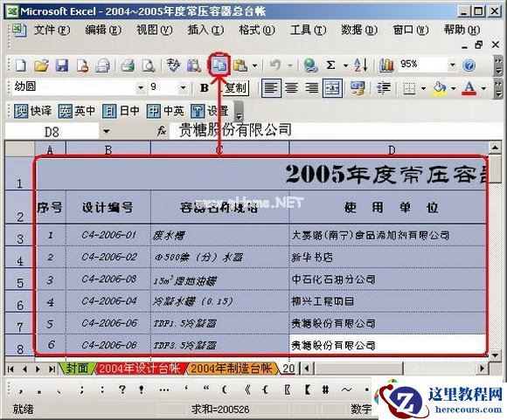The width and height of the screenshot is (507, 420).
Task: Toggle Merge and Center button
Action: pyautogui.click(x=332, y=87)
